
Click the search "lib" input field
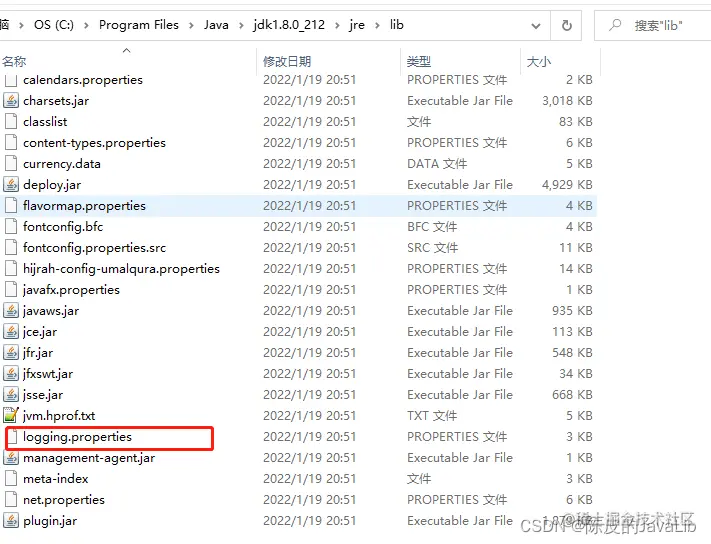[658, 25]
